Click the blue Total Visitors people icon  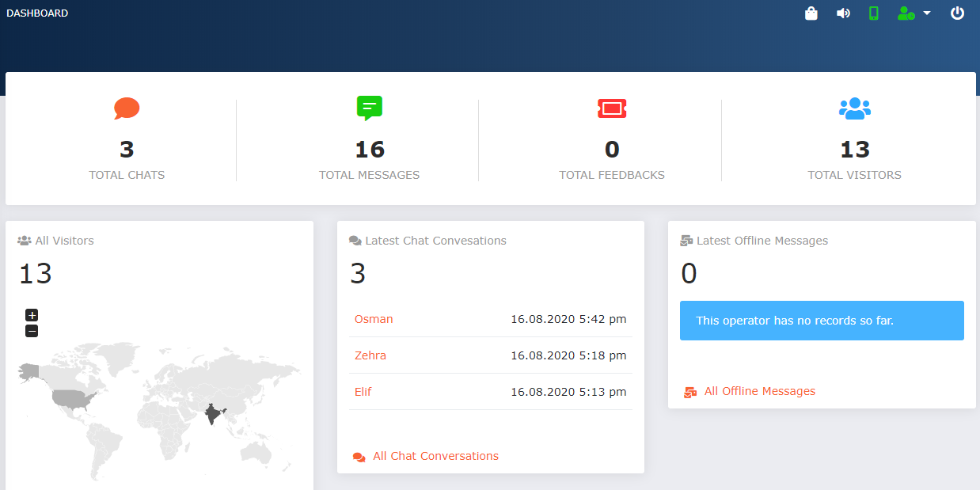855,108
